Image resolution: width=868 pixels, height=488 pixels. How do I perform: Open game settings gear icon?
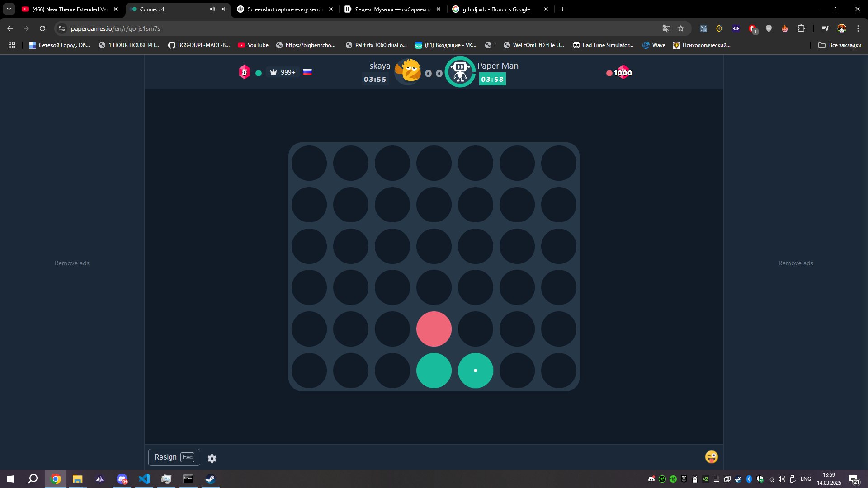pos(212,458)
